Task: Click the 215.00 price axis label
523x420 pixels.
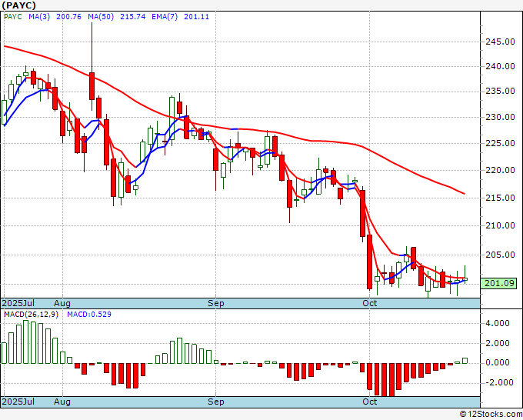Action: tap(500, 198)
